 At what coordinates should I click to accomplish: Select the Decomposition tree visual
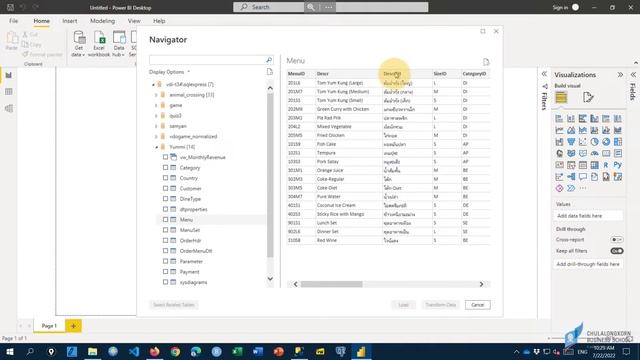[571, 177]
